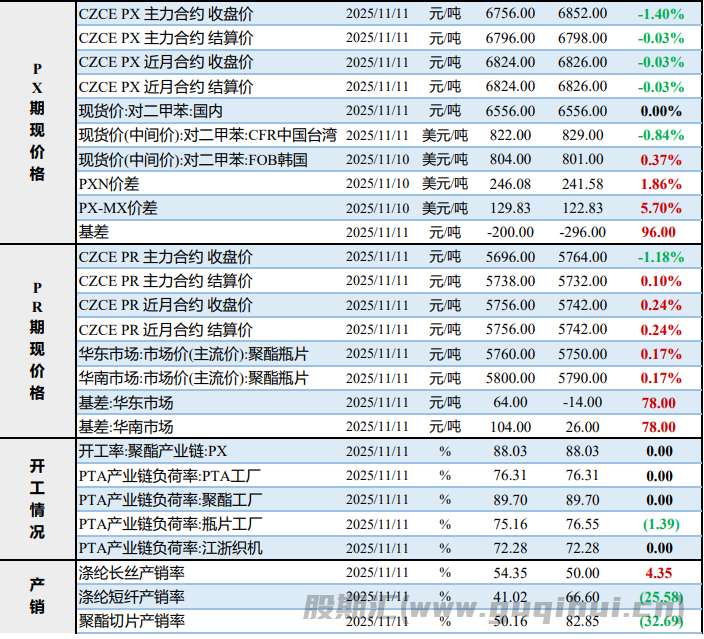Click the PX-MX价差 row label
Screen dimensions: 704x639
118,208
